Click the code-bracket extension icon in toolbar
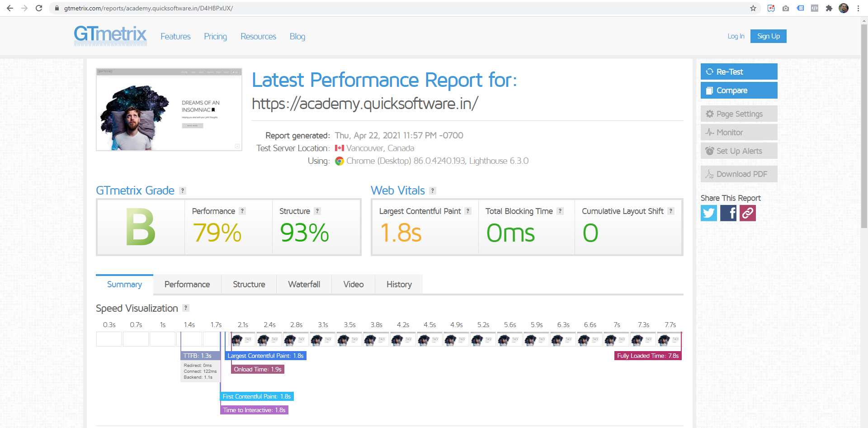The image size is (868, 428). (815, 8)
